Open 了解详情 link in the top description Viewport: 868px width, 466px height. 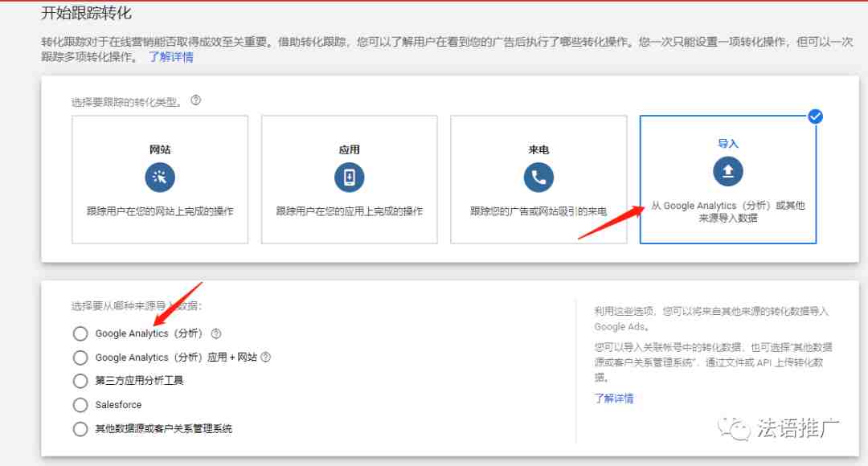point(171,56)
